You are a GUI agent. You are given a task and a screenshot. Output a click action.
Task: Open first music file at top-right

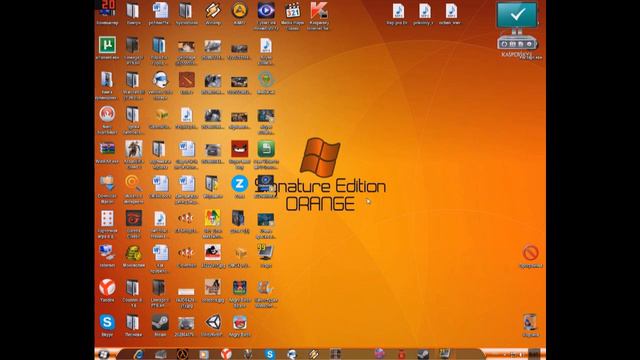pos(398,11)
